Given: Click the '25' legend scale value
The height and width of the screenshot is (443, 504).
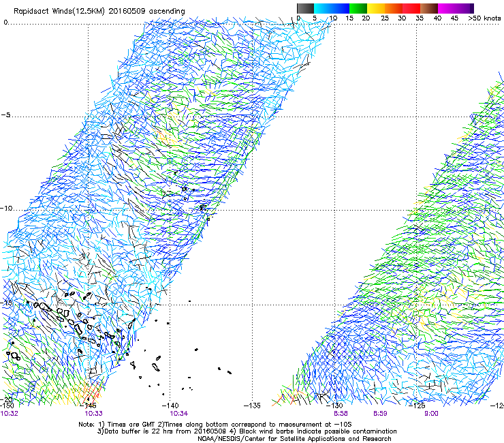Looking at the screenshot, I should tap(385, 18).
